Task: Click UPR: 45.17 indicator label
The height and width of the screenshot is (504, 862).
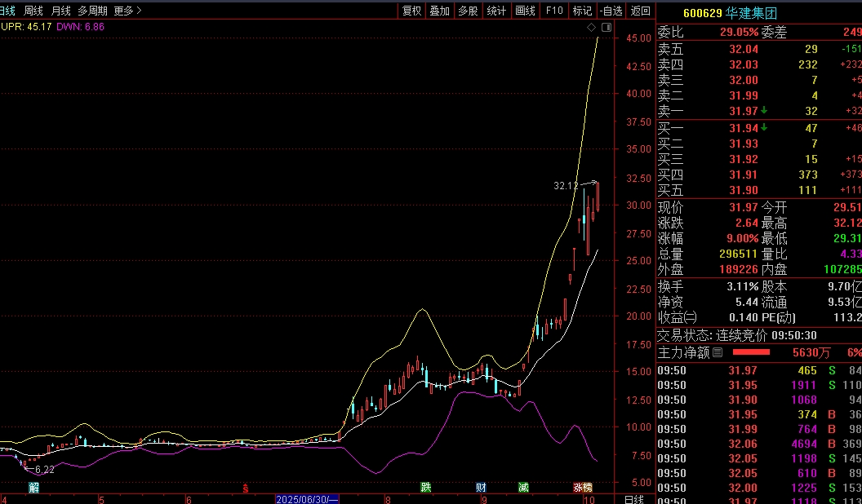Action: point(26,26)
